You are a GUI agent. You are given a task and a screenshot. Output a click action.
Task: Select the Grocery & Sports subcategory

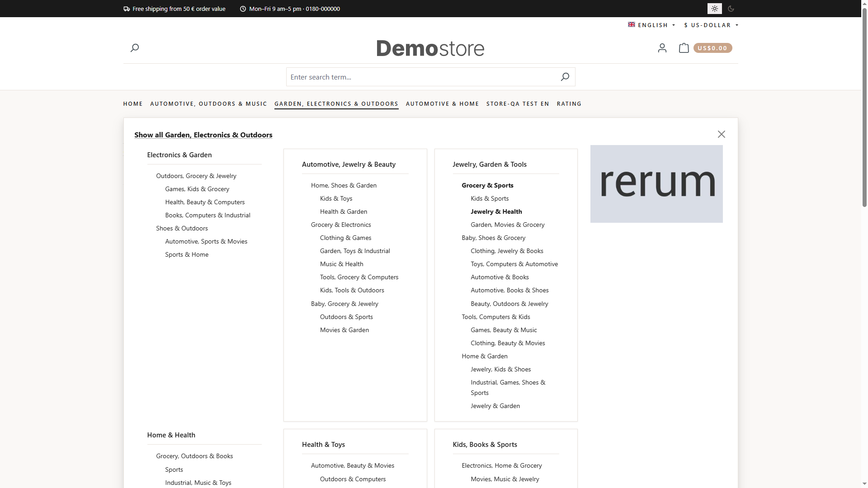(487, 185)
